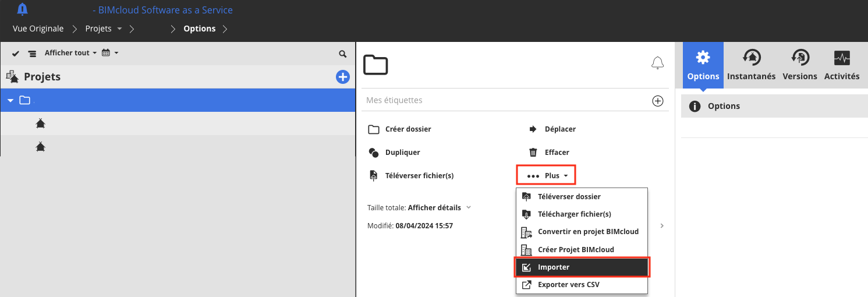Open search with the magnifier icon
868x297 pixels.
(x=343, y=54)
